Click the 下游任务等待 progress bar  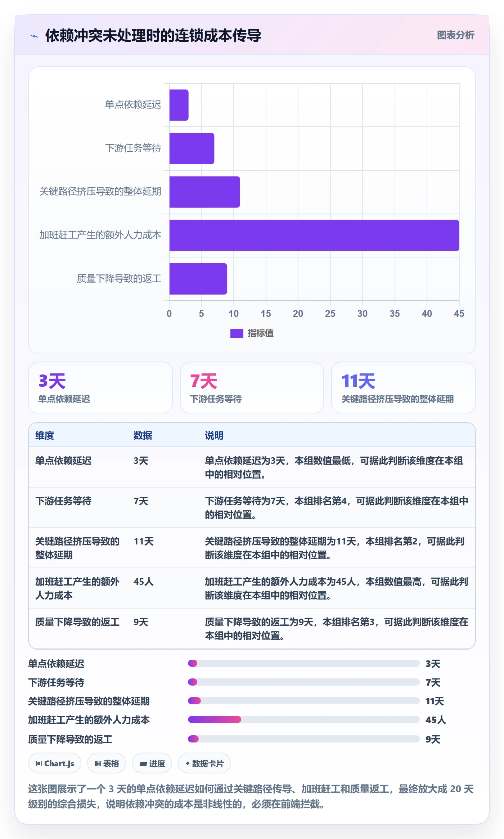(x=303, y=682)
